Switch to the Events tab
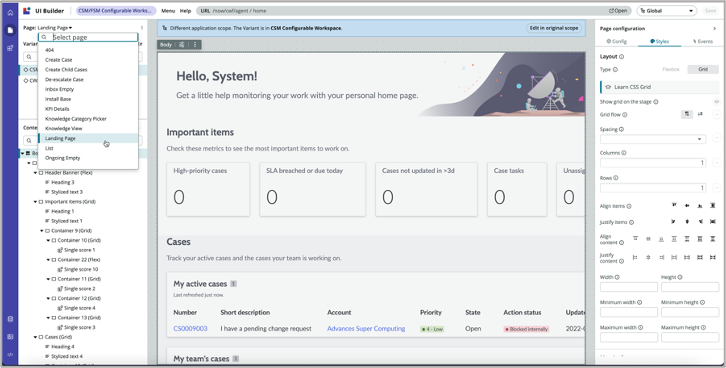This screenshot has width=726, height=368. pyautogui.click(x=703, y=41)
